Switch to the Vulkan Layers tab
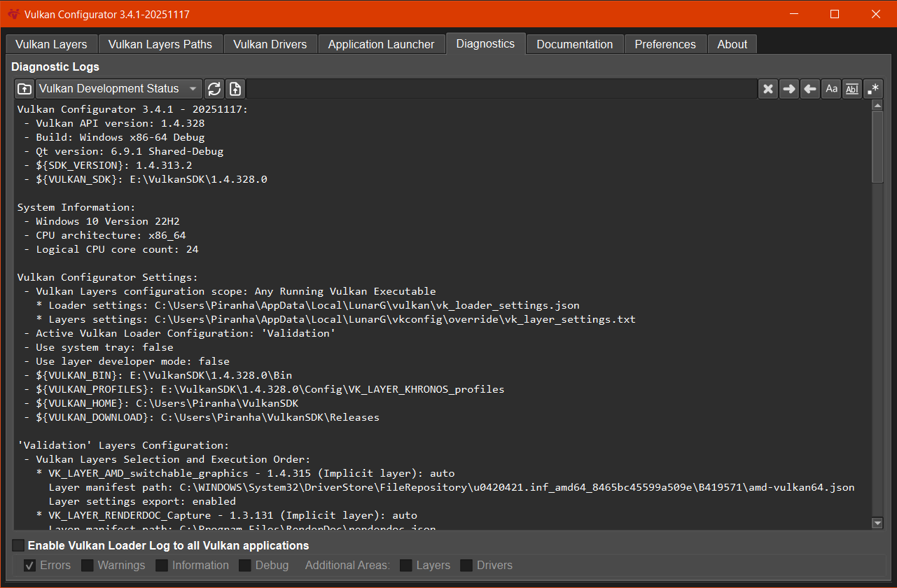897x588 pixels. point(51,44)
